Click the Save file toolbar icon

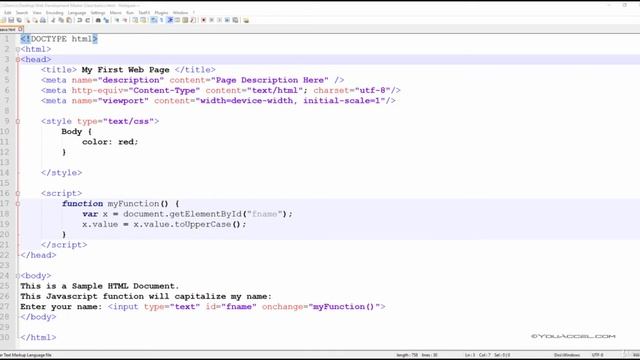tap(11, 20)
